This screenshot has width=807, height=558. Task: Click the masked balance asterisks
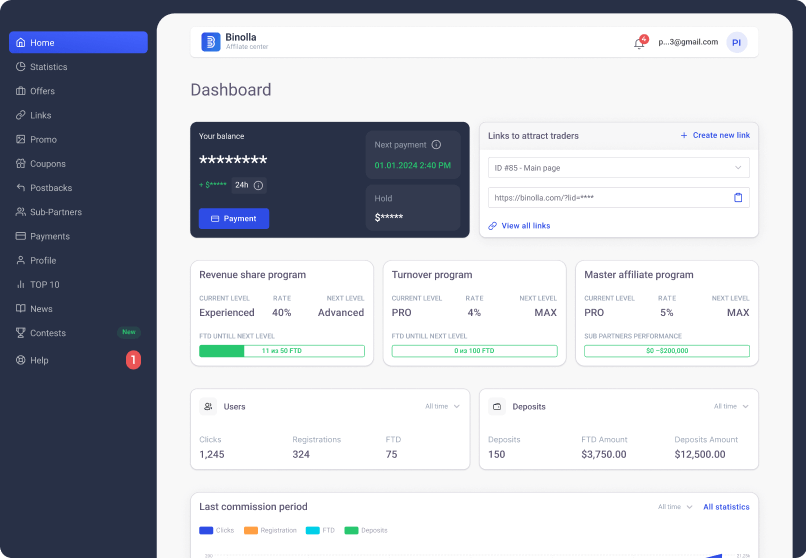[233, 161]
